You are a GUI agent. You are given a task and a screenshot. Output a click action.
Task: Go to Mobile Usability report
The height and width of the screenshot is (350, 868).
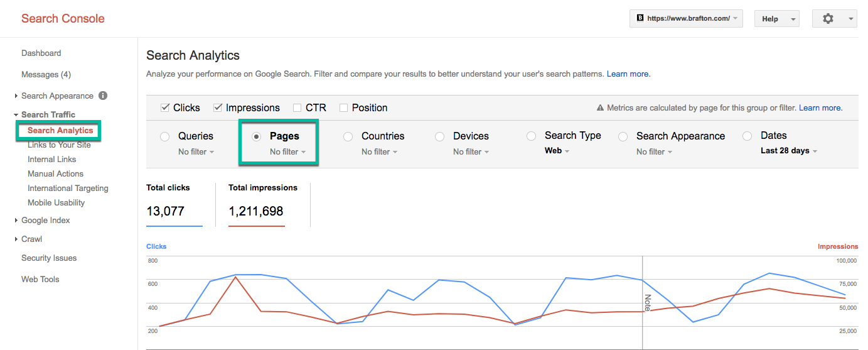pyautogui.click(x=56, y=203)
